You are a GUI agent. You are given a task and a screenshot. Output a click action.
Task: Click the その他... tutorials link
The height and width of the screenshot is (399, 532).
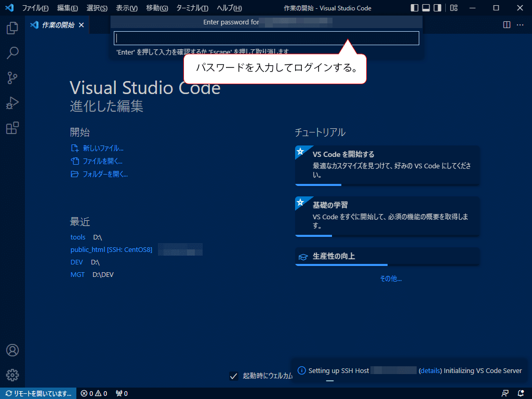[391, 278]
